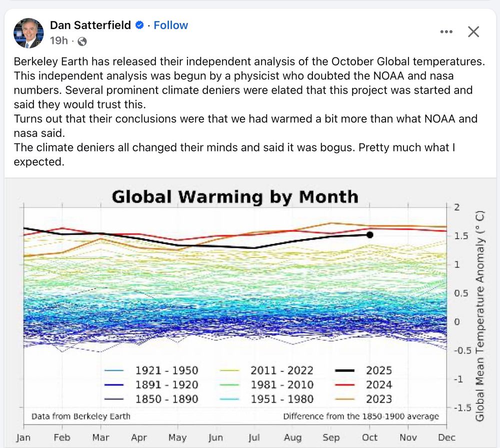
Task: Open the three-dot post options menu
Action: (445, 32)
